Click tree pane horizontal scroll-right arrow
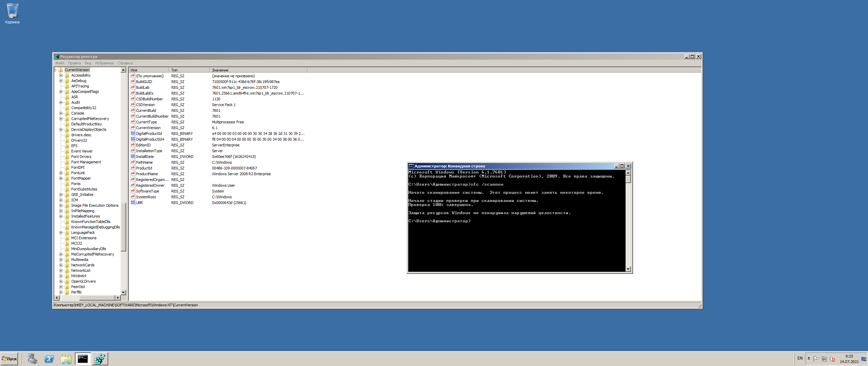Screen dimensions: 868x366 pos(118,298)
